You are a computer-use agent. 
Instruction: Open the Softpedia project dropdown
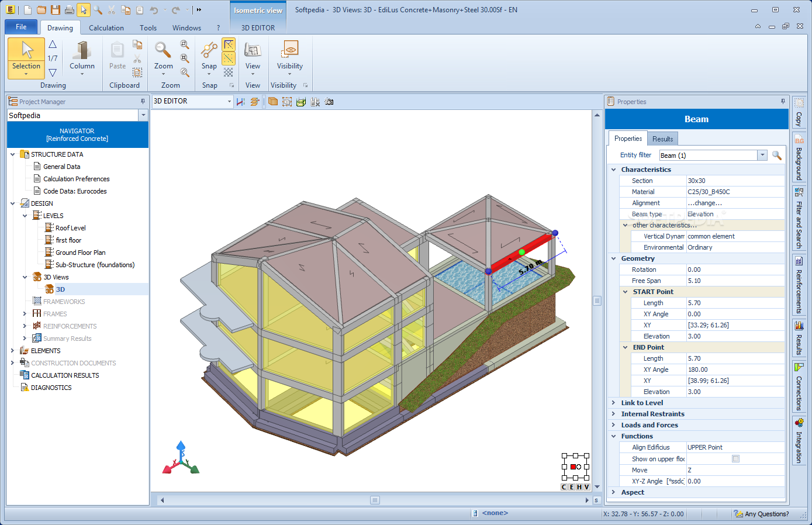(x=143, y=116)
